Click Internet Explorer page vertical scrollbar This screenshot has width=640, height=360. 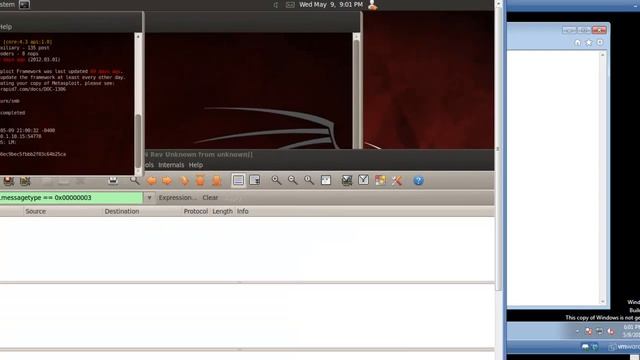point(603,178)
